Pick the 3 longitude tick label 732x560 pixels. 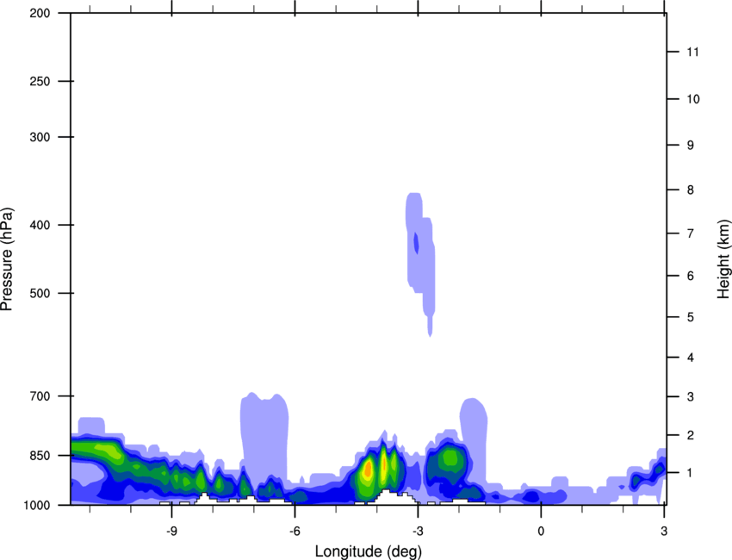tap(664, 532)
